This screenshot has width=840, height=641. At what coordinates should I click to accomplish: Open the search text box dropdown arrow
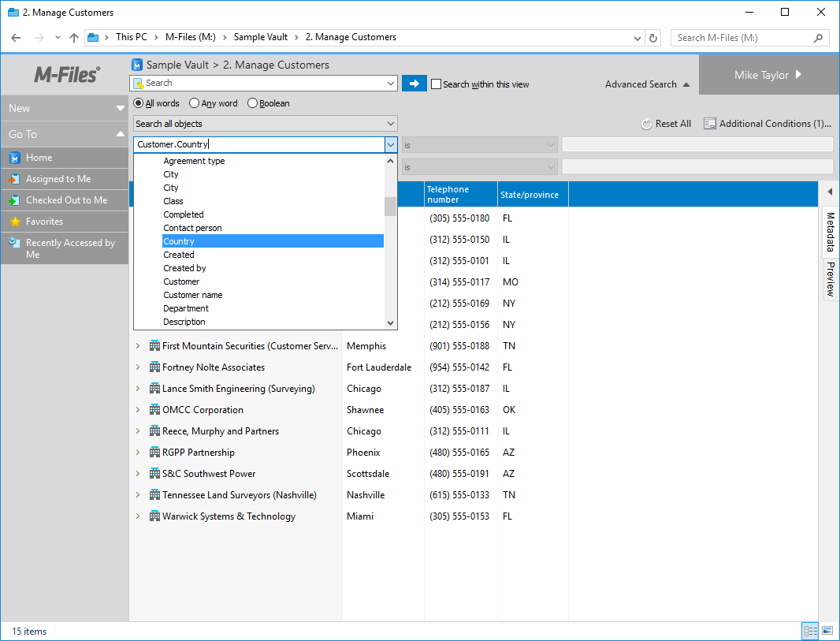(391, 84)
